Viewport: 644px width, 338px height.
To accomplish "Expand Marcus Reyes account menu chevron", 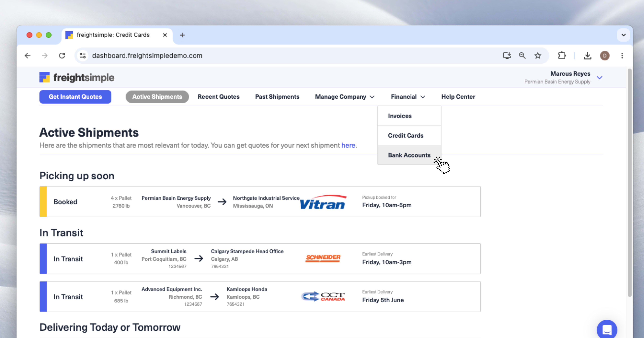I will [600, 78].
